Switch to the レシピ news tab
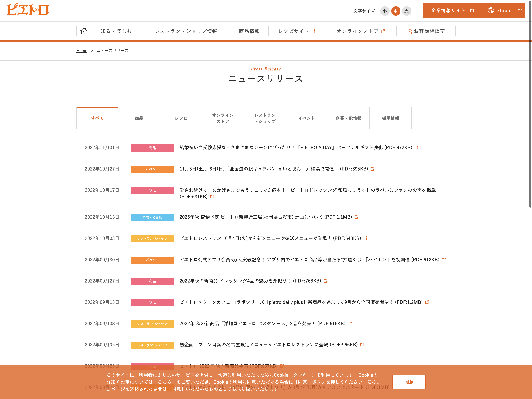Image resolution: width=532 pixels, height=399 pixels. [181, 118]
